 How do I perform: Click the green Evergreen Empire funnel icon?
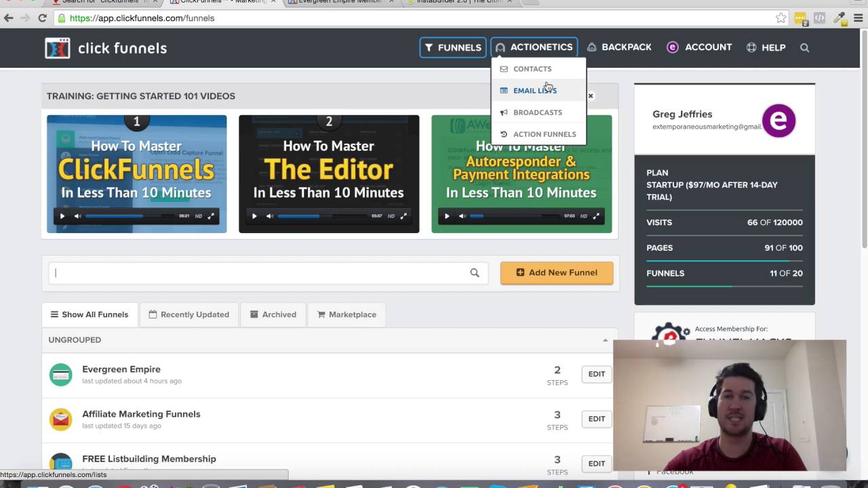tap(61, 375)
